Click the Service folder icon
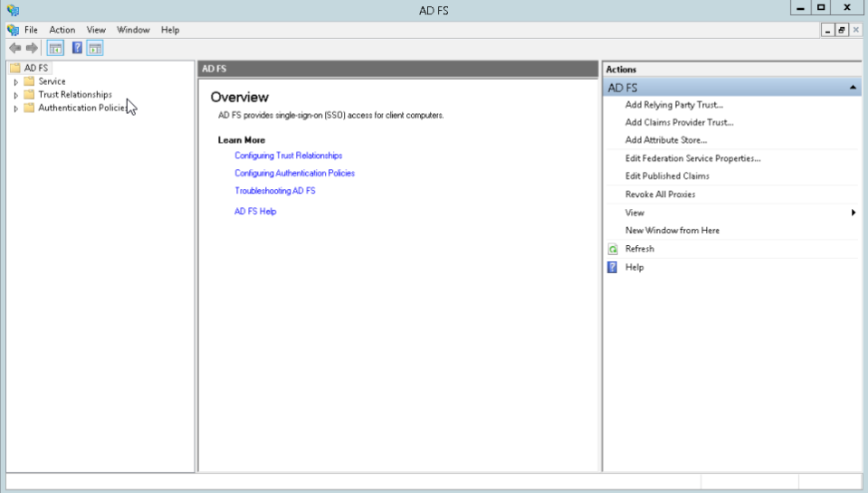Viewport: 868px width, 493px height. [29, 81]
